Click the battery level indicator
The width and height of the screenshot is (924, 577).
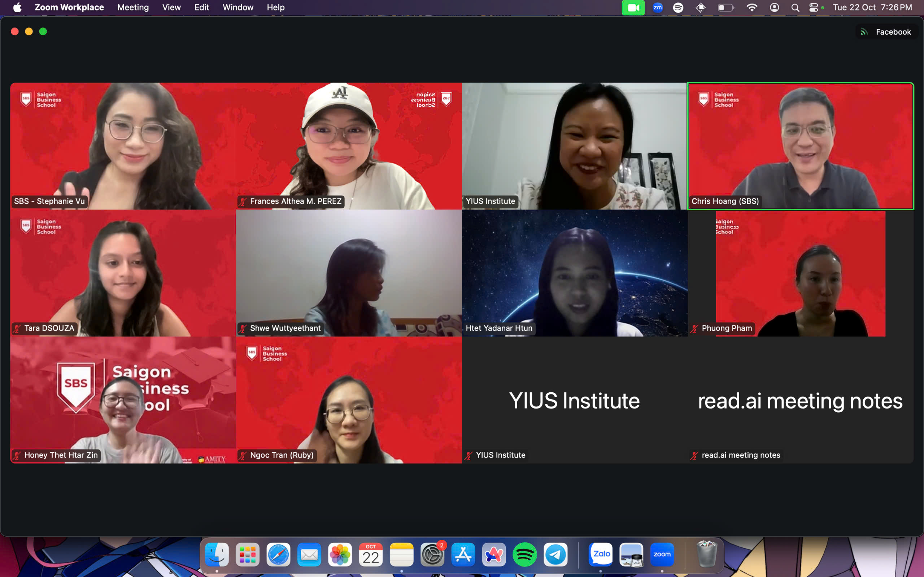tap(725, 7)
